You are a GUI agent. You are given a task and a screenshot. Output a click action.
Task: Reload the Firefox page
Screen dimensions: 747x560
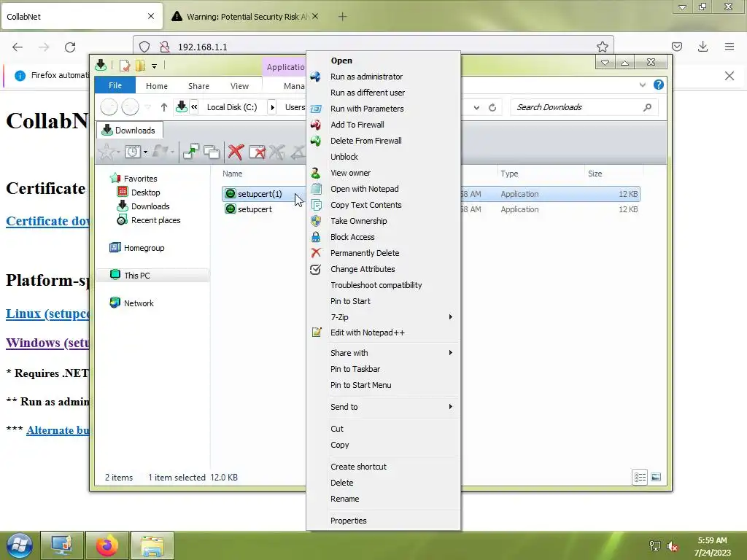click(70, 47)
